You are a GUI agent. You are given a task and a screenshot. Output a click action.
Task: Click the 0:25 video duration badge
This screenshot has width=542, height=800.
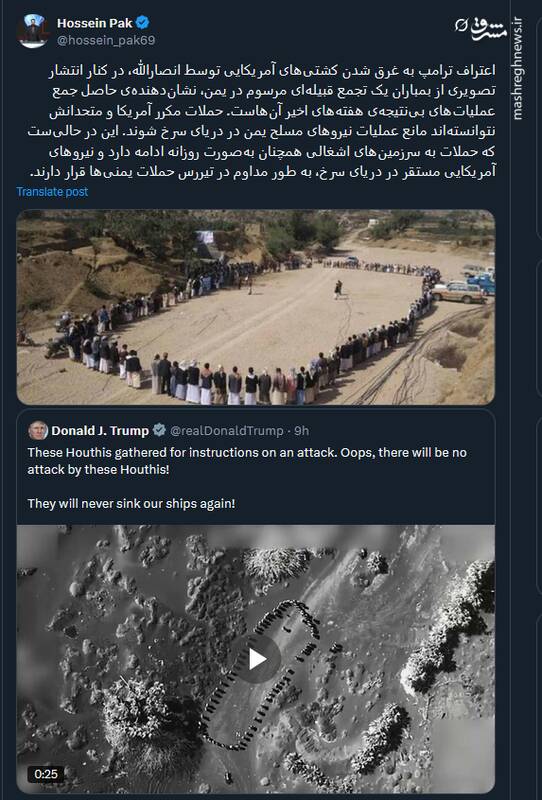tap(46, 774)
